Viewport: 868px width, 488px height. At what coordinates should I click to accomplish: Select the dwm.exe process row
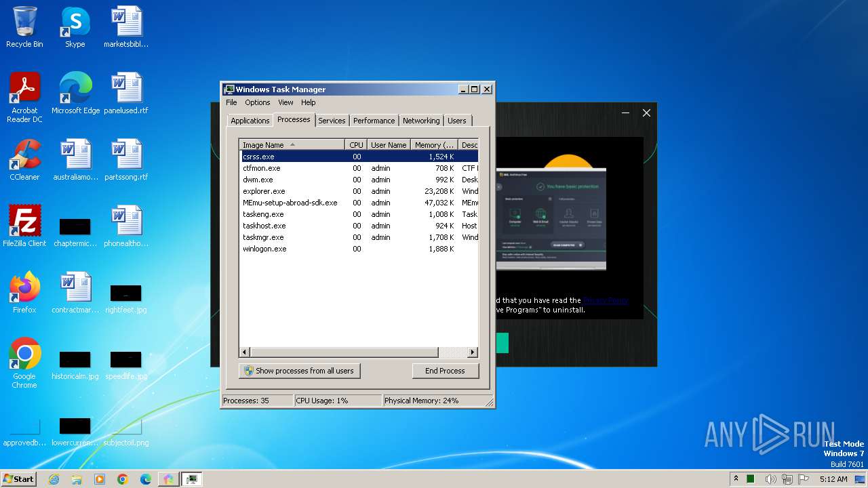coord(359,180)
